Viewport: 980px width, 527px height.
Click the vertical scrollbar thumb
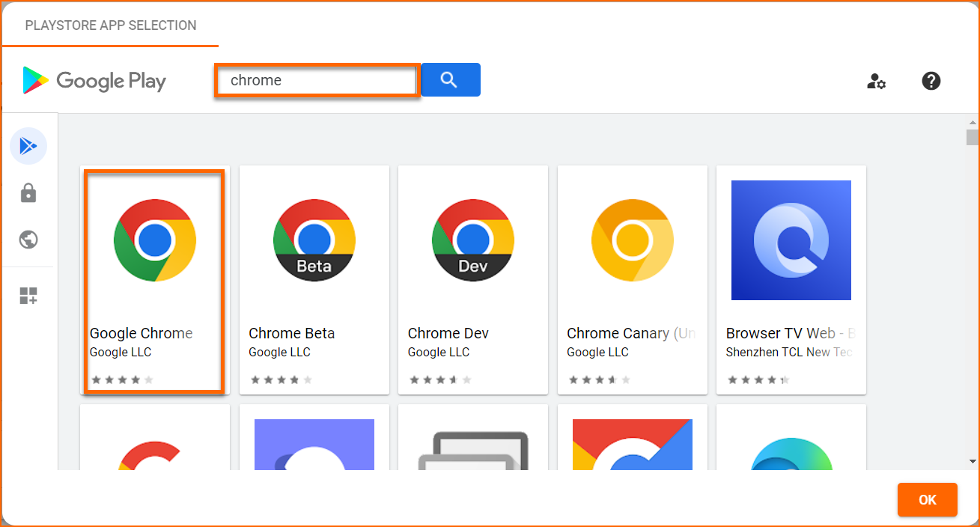tap(973, 137)
